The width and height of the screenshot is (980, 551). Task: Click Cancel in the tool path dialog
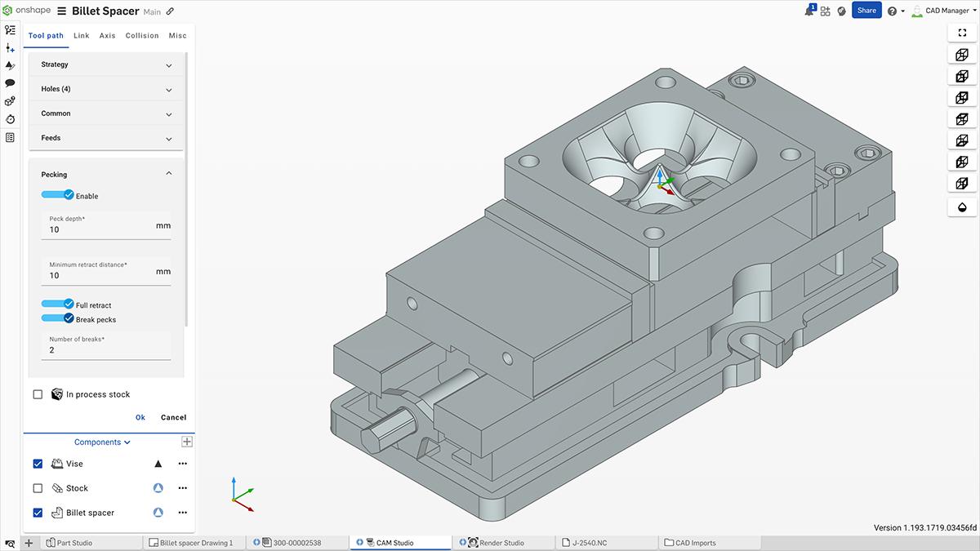tap(173, 417)
